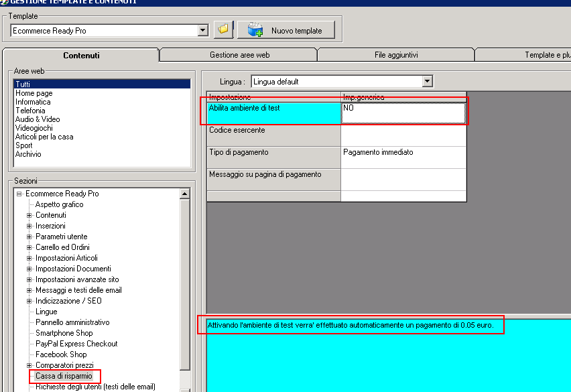Viewport: 571px width, 392px height.
Task: Switch to the Contenuti tab
Action: click(x=81, y=56)
